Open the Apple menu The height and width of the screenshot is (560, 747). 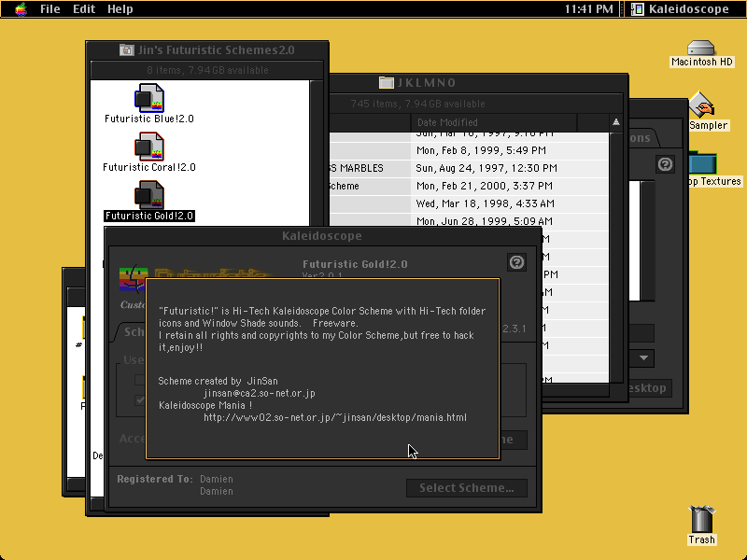(21, 9)
